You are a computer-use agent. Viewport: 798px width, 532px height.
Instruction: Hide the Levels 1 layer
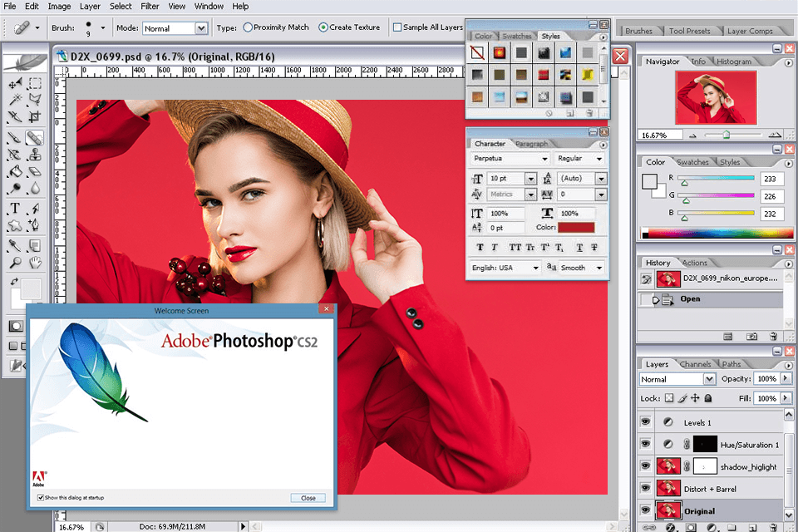tap(645, 421)
